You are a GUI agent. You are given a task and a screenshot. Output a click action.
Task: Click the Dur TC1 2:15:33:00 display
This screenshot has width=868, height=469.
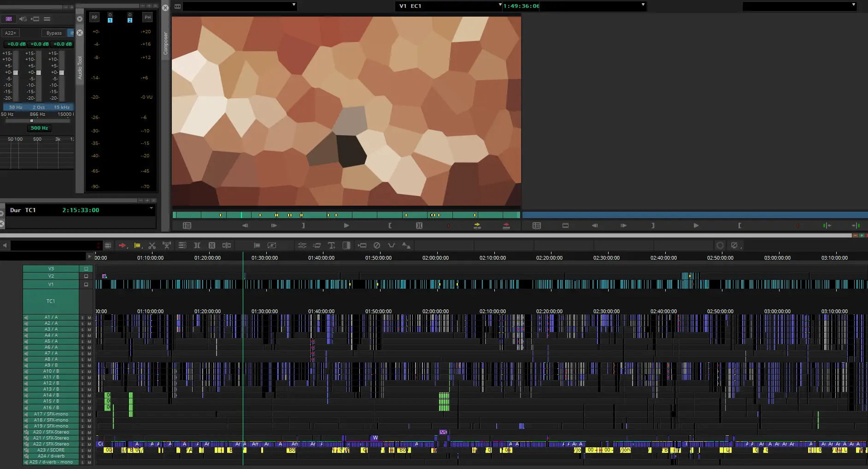pyautogui.click(x=81, y=210)
